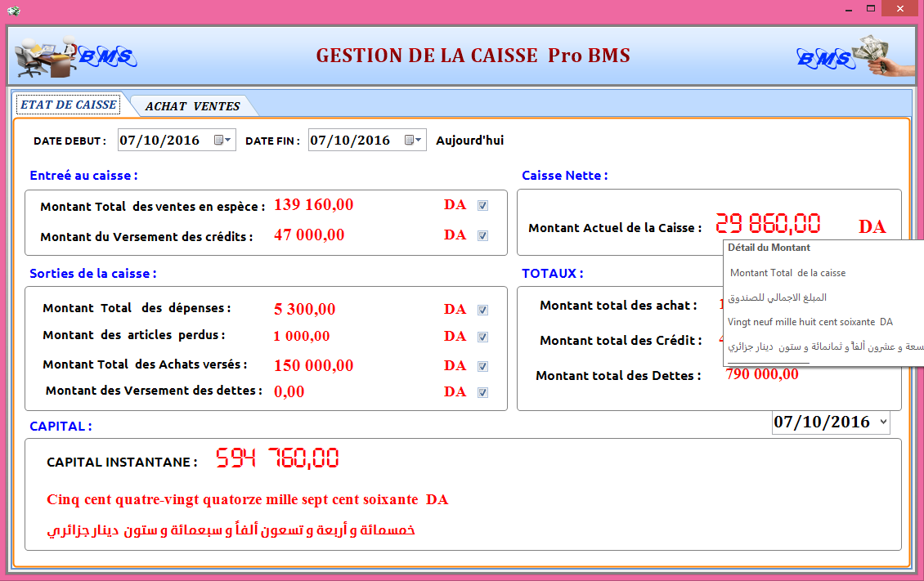Screen dimensions: 924x581
Task: Click the BMS office desk logo image
Action: coord(46,56)
